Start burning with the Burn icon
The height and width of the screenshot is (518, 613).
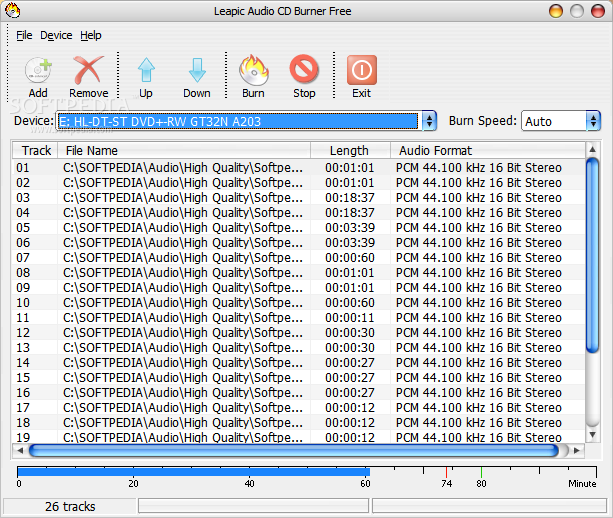[254, 70]
